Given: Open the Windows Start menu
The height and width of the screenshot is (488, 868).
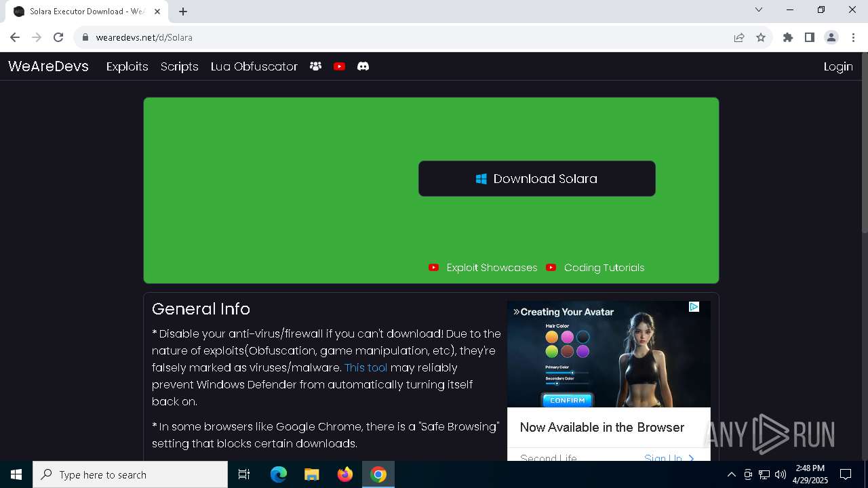Looking at the screenshot, I should [16, 474].
